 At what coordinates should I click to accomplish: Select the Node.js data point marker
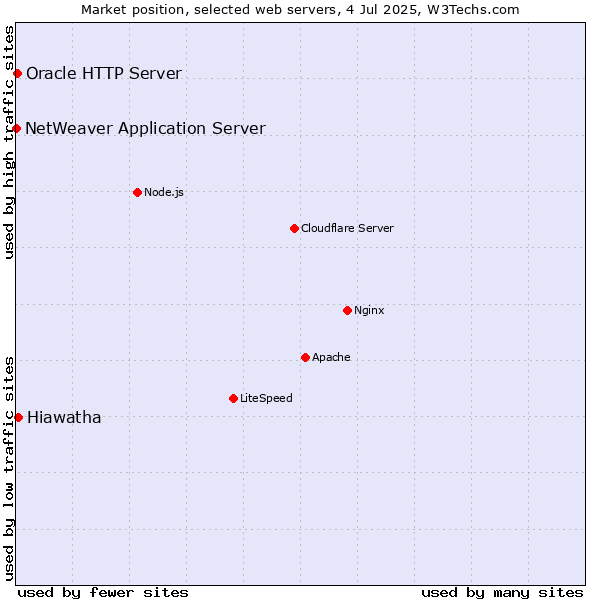(137, 192)
